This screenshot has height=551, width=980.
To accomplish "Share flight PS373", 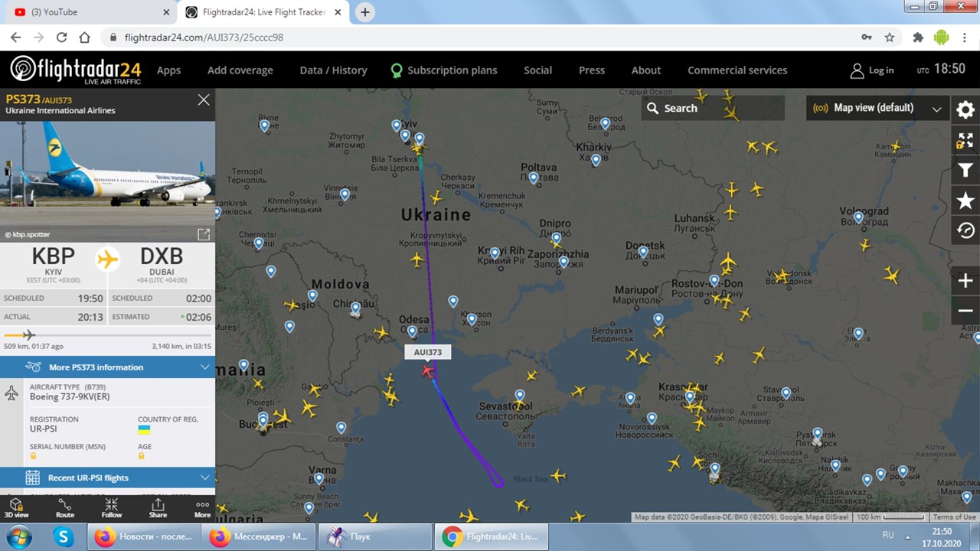I will pos(158,508).
